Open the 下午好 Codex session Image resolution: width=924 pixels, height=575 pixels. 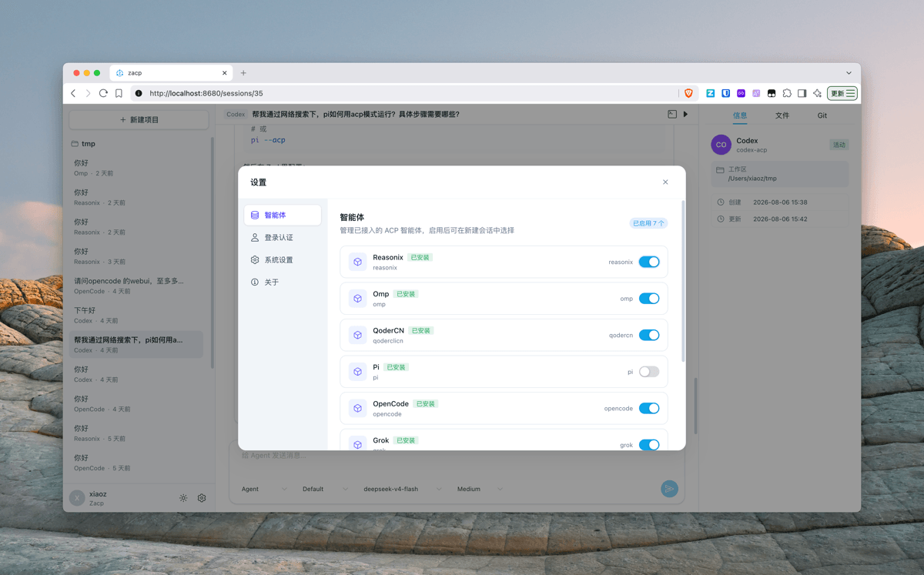[137, 315]
